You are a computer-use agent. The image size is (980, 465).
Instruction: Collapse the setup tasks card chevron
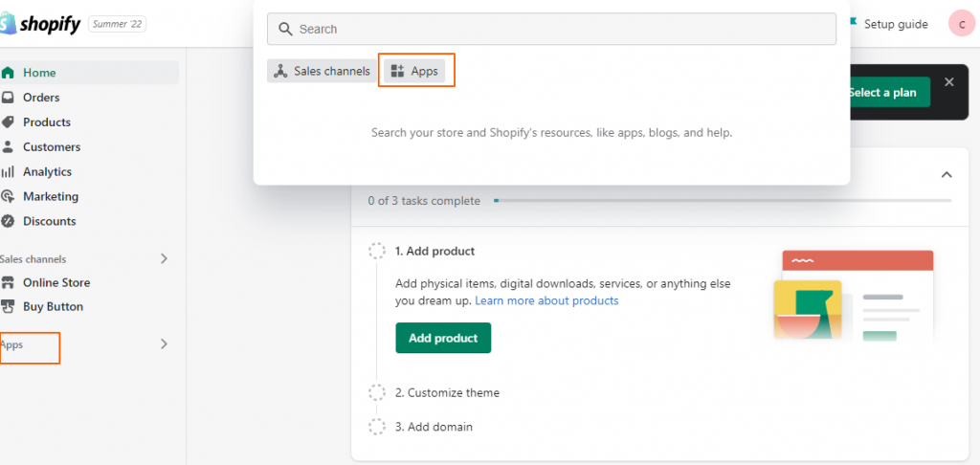point(947,174)
